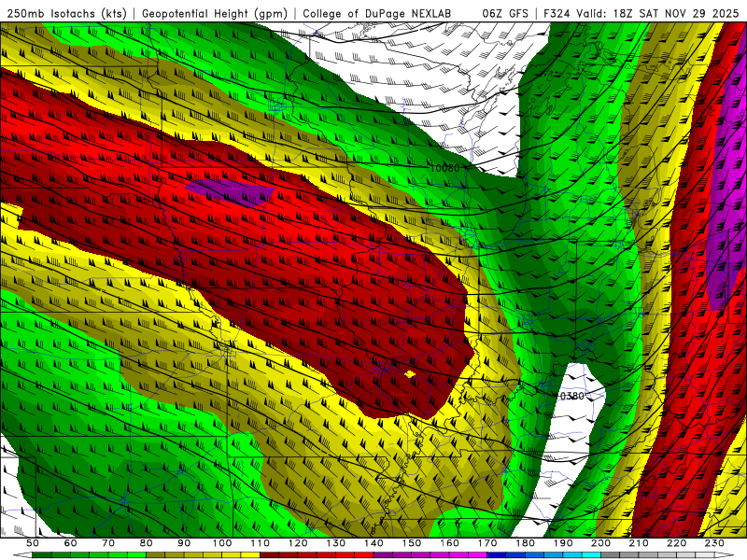The height and width of the screenshot is (560, 747).
Task: Pick the cyan swatch just before the 200 label
Action: coord(592,555)
